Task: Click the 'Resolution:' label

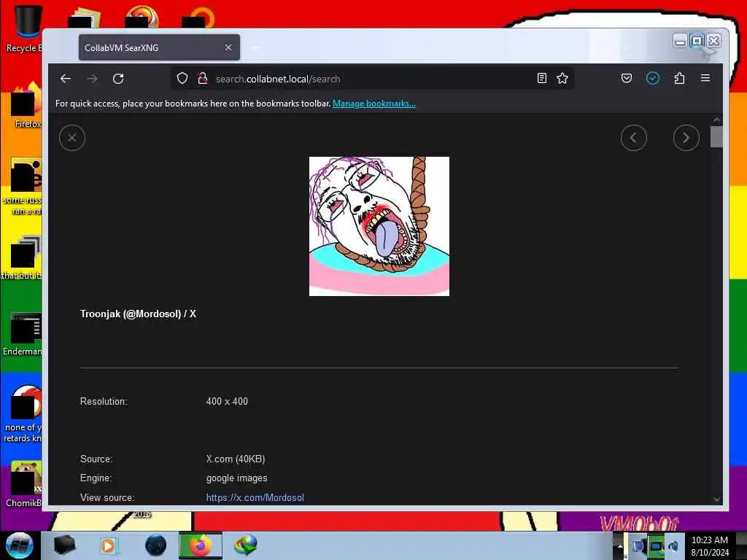Action: tap(104, 402)
